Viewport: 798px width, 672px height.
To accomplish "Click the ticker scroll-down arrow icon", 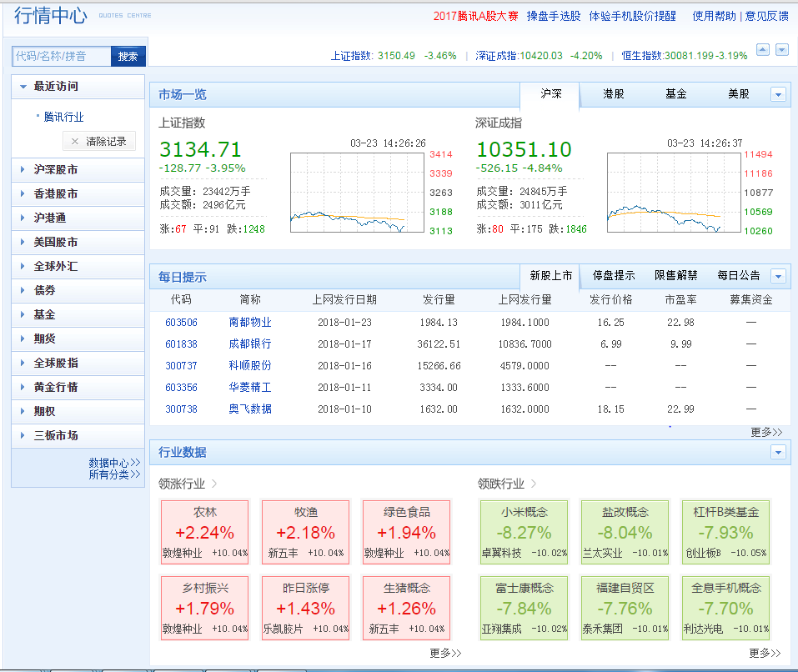I will (781, 50).
